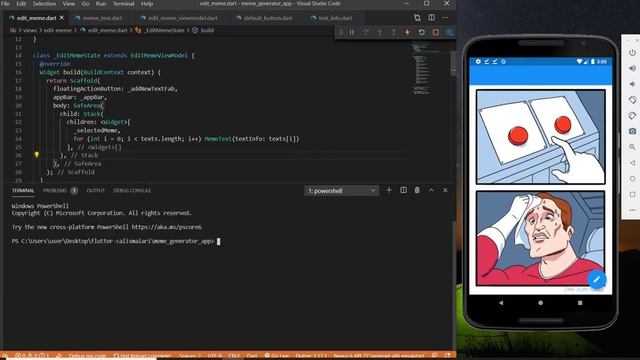The image size is (640, 360).
Task: Add a new terminal with plus icon
Action: (389, 190)
